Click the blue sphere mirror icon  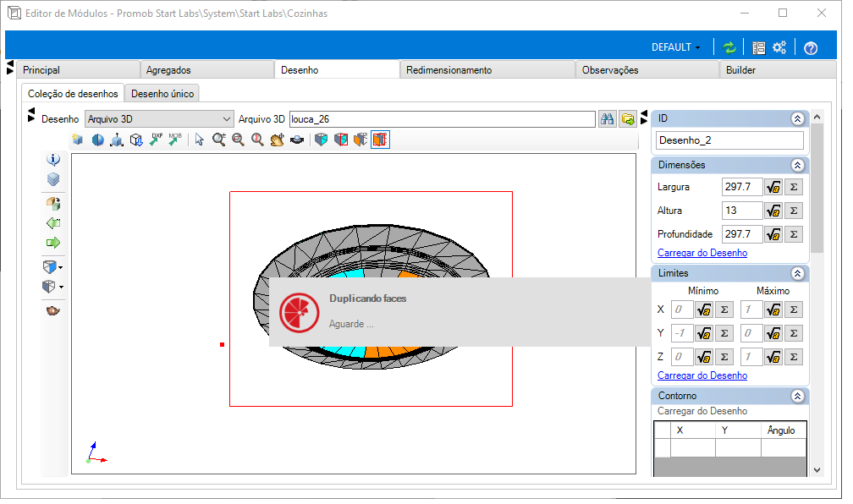click(x=98, y=140)
